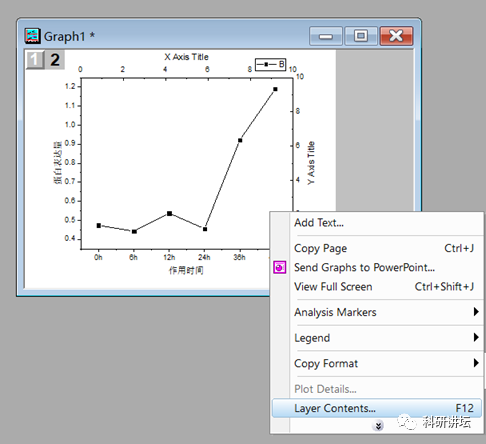The image size is (486, 444).
Task: Click the Send Graphs to PowerPoint icon
Action: coord(280,267)
